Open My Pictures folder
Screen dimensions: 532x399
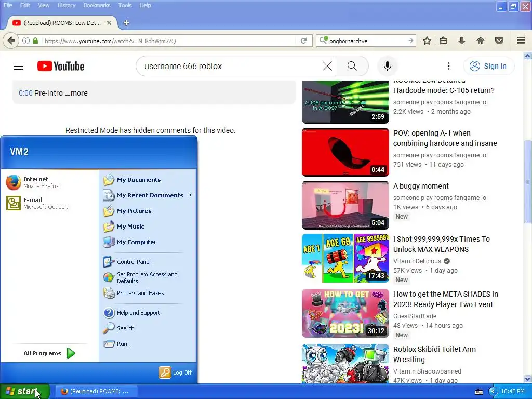click(148, 211)
